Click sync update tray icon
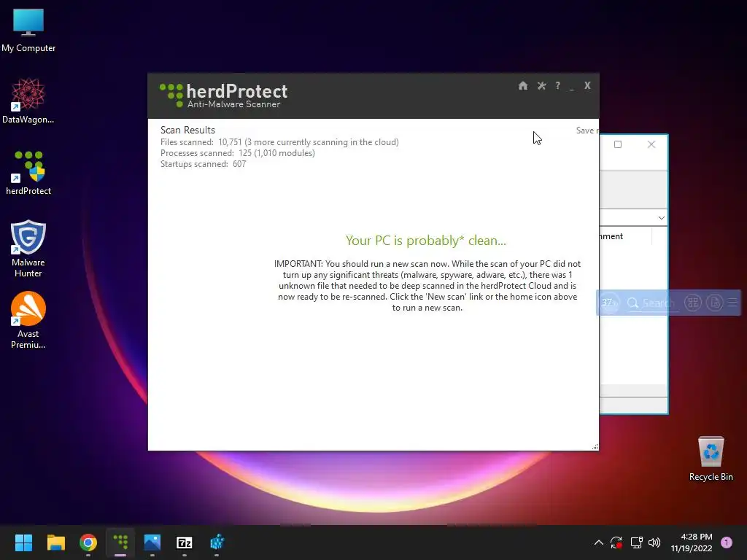Image resolution: width=747 pixels, height=560 pixels. pyautogui.click(x=616, y=542)
